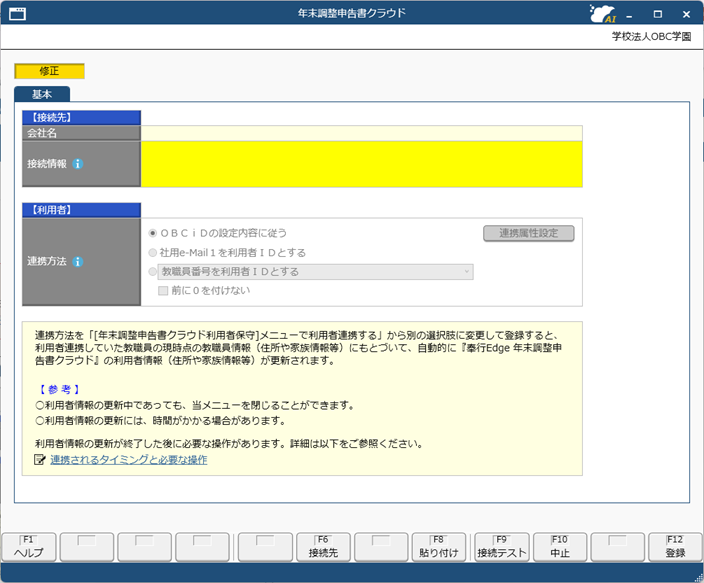Click the 【参考】 heading text

[x=59, y=389]
